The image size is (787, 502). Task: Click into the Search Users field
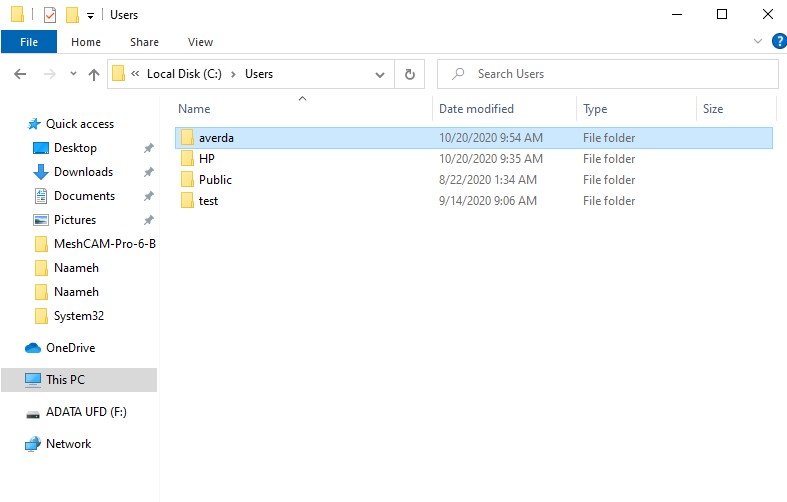608,74
